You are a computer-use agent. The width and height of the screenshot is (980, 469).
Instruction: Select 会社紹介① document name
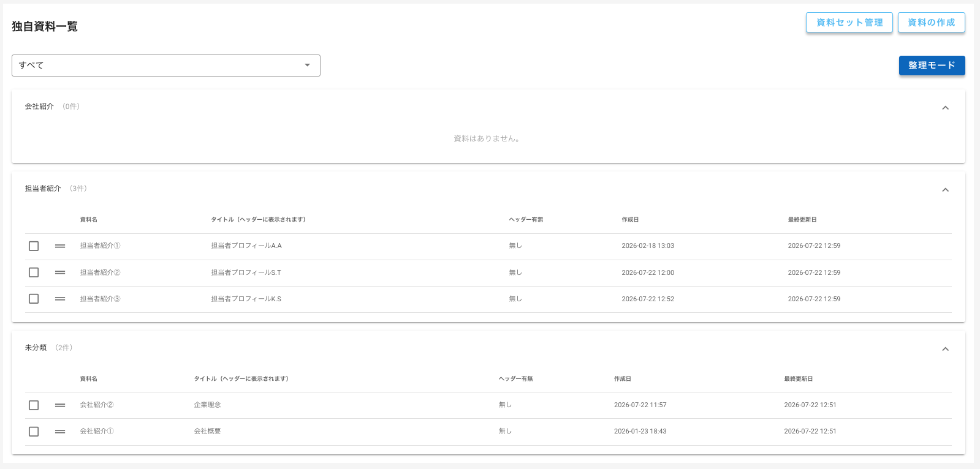click(97, 432)
